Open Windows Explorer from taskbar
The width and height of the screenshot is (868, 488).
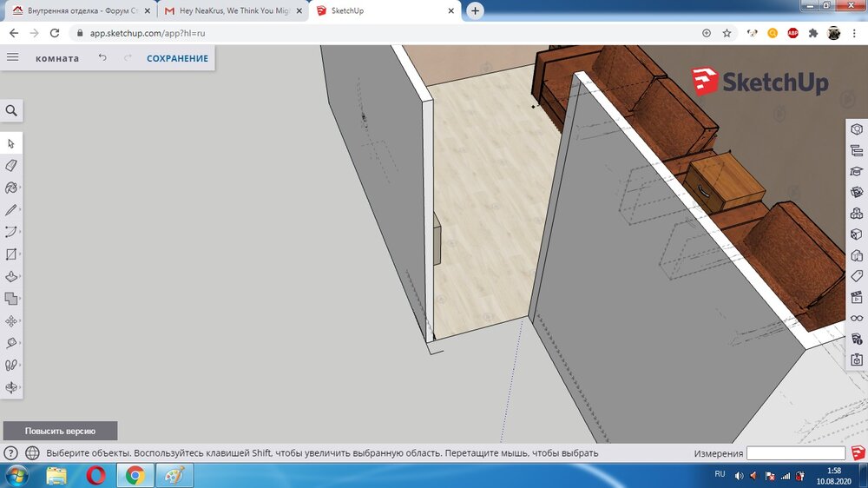[x=56, y=476]
